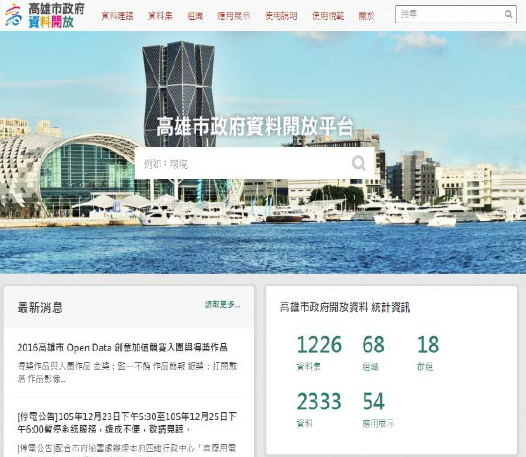This screenshot has height=457, width=526.
Task: Click the 1226 資料集 statistic
Action: tap(319, 352)
